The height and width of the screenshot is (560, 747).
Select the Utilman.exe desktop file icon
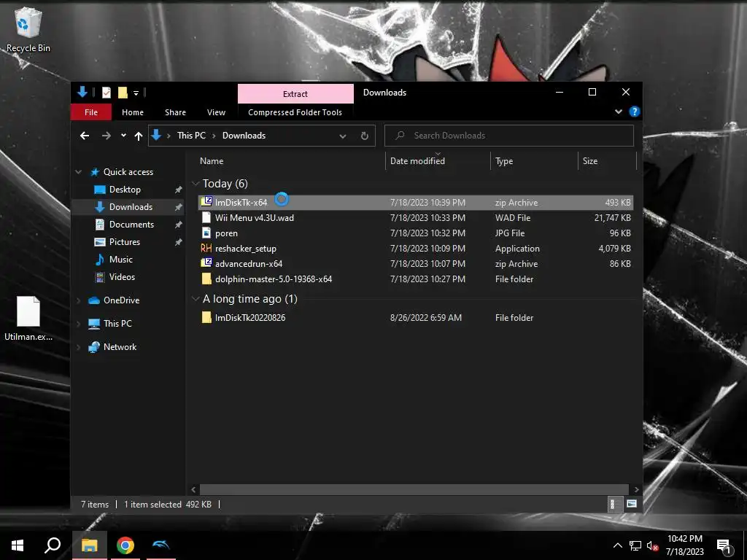pos(28,318)
